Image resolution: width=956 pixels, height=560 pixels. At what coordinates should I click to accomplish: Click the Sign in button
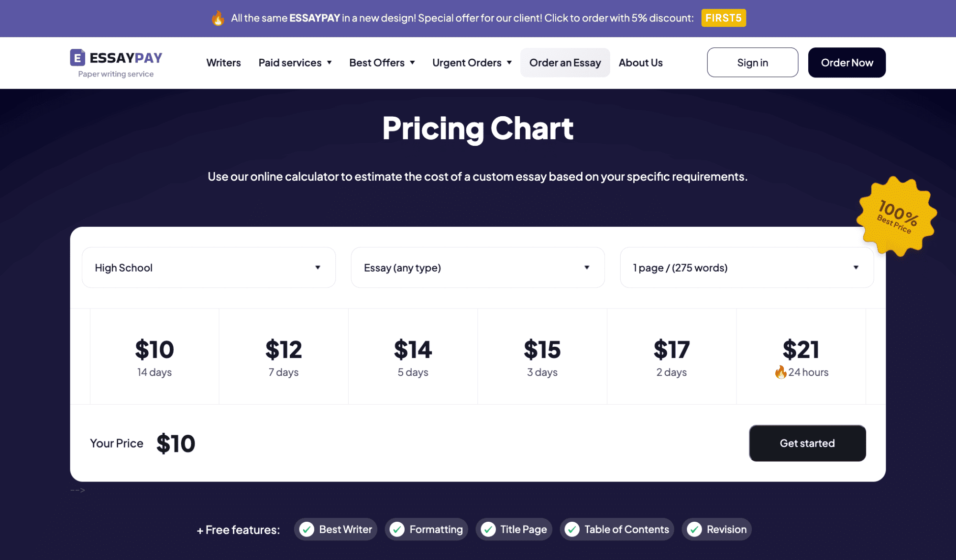(752, 63)
